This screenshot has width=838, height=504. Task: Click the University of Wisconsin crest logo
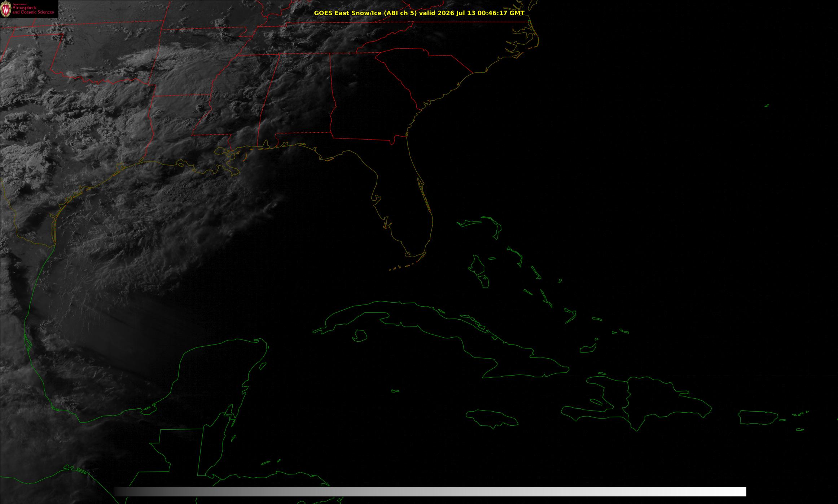6,9
